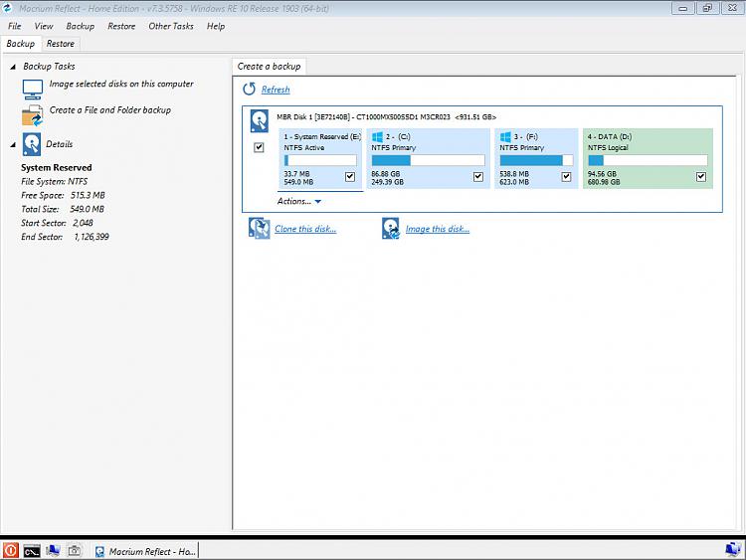Click the '249.39 GB' size text
Screen dimensions: 746x560
(x=387, y=182)
